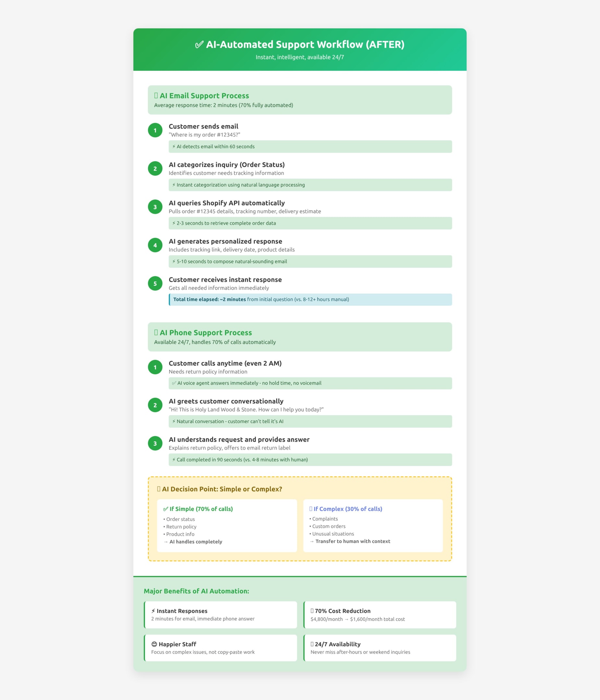Click the icon before If Complex heading
This screenshot has height=700, width=600.
311,509
